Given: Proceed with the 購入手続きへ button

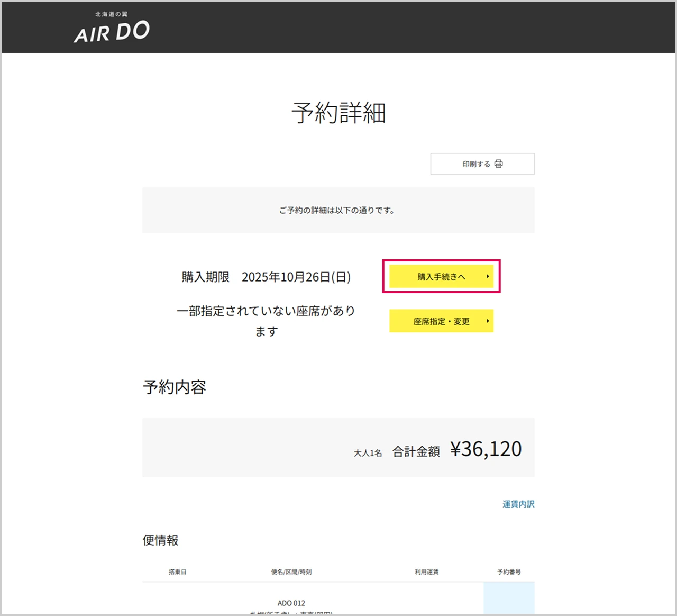Looking at the screenshot, I should (x=441, y=276).
